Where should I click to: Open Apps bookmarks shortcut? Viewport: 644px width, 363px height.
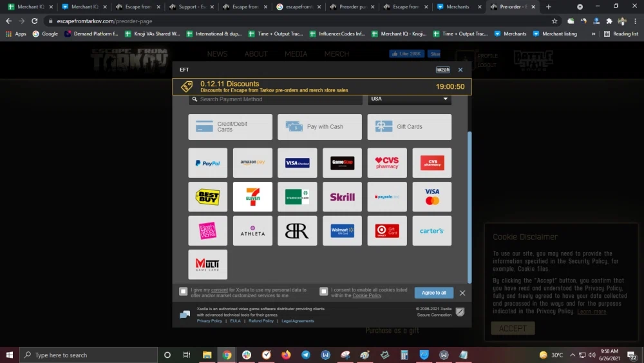(x=15, y=34)
